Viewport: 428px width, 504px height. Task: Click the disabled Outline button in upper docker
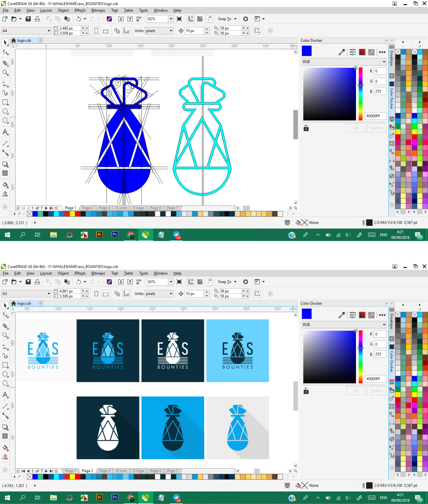pyautogui.click(x=377, y=128)
